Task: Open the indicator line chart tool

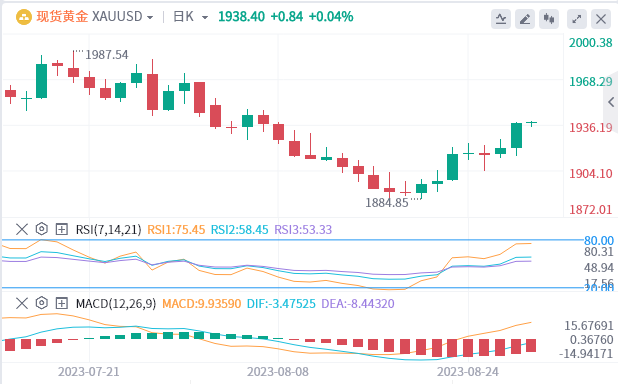Action: (501, 19)
